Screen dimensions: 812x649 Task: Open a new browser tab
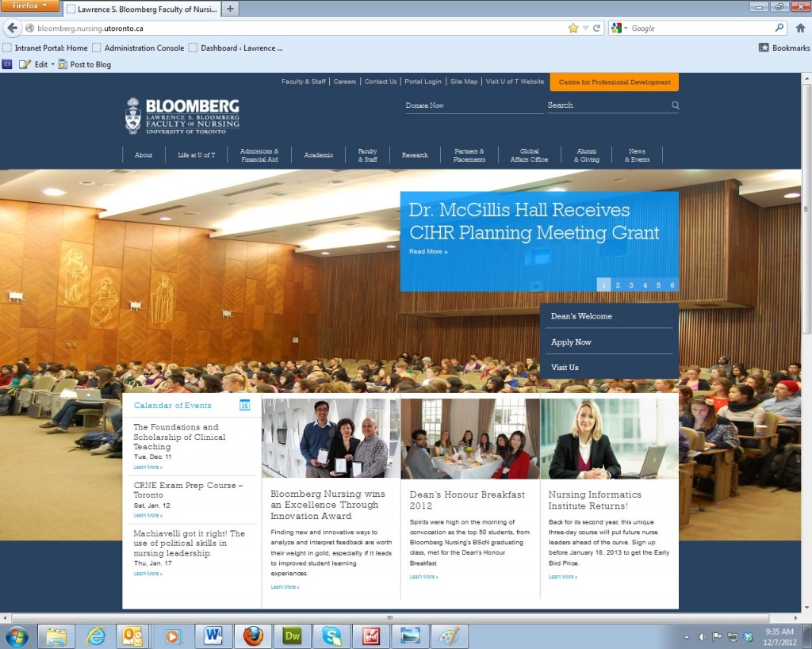tap(230, 8)
